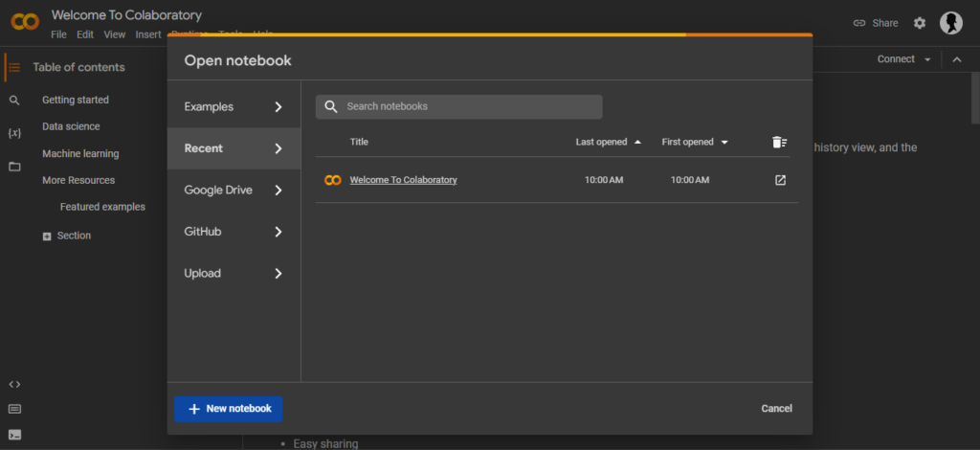Select the Google Drive tab

pos(234,190)
